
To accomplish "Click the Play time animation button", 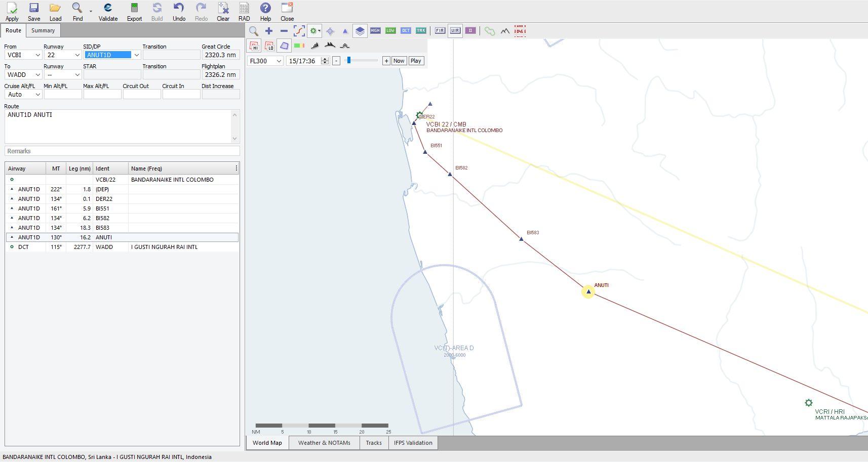I will click(416, 61).
